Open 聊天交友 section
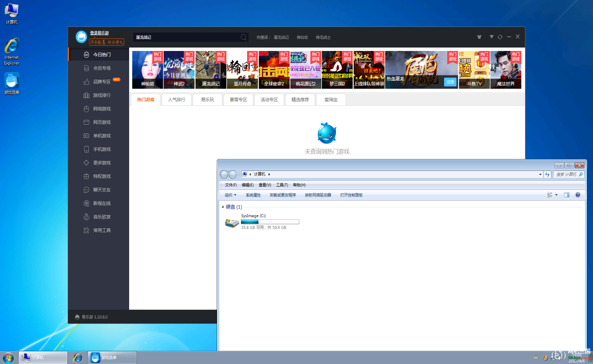 click(99, 190)
